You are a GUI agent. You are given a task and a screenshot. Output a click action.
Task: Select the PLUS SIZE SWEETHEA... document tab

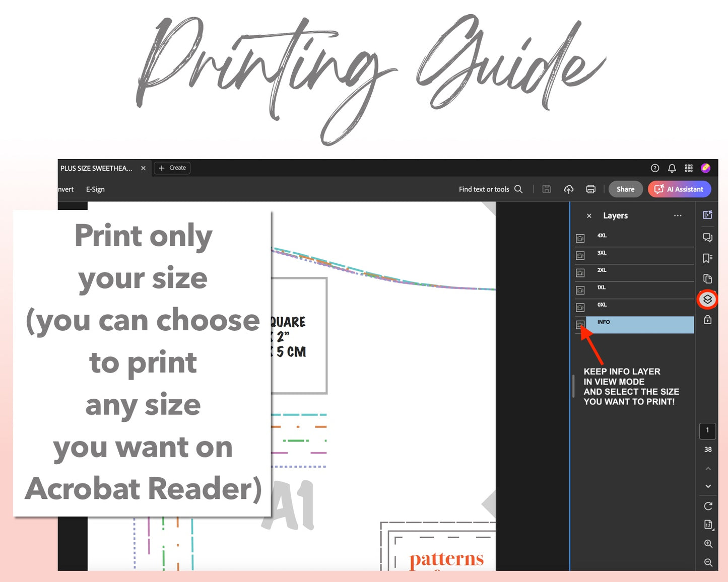pyautogui.click(x=96, y=168)
